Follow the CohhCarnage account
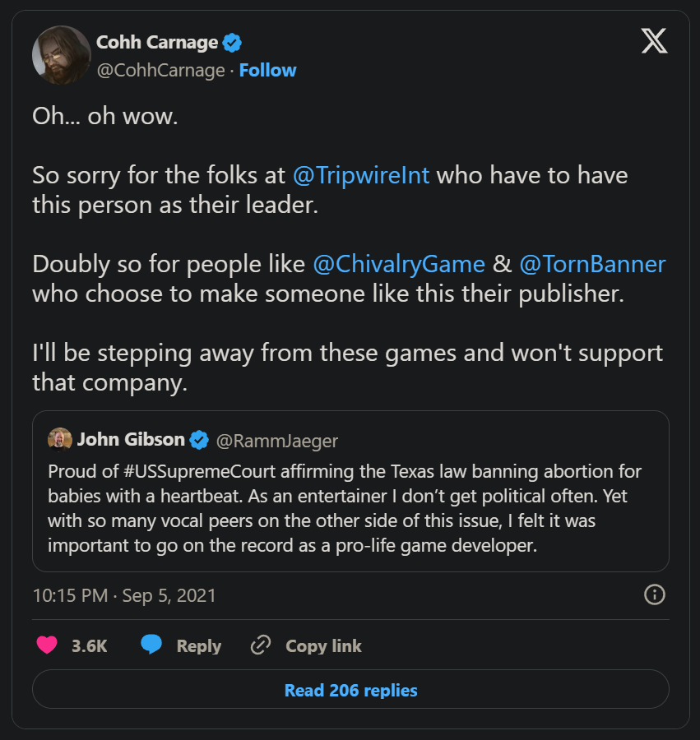The image size is (700, 740). point(267,71)
